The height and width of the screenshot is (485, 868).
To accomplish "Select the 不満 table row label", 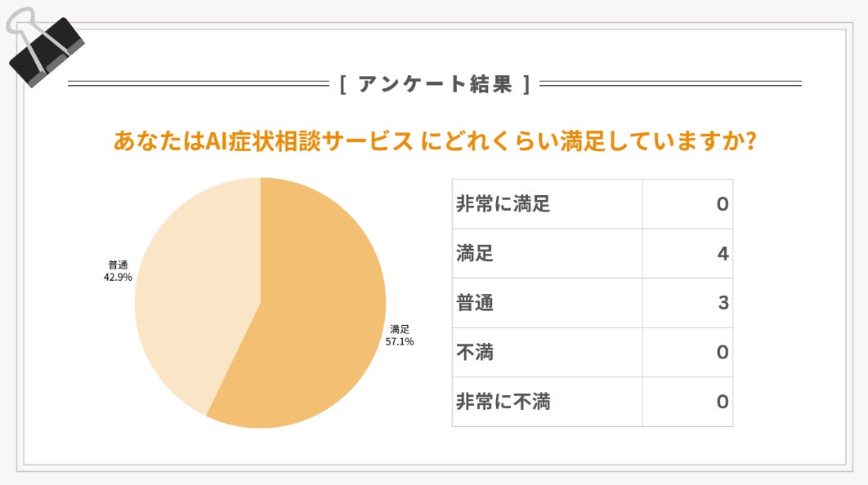I will pos(475,353).
